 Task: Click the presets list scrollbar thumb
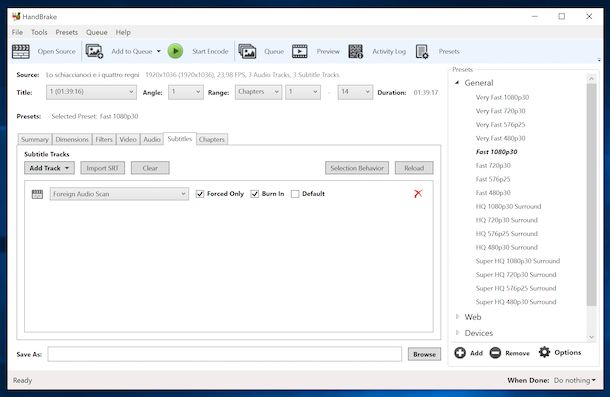591,195
